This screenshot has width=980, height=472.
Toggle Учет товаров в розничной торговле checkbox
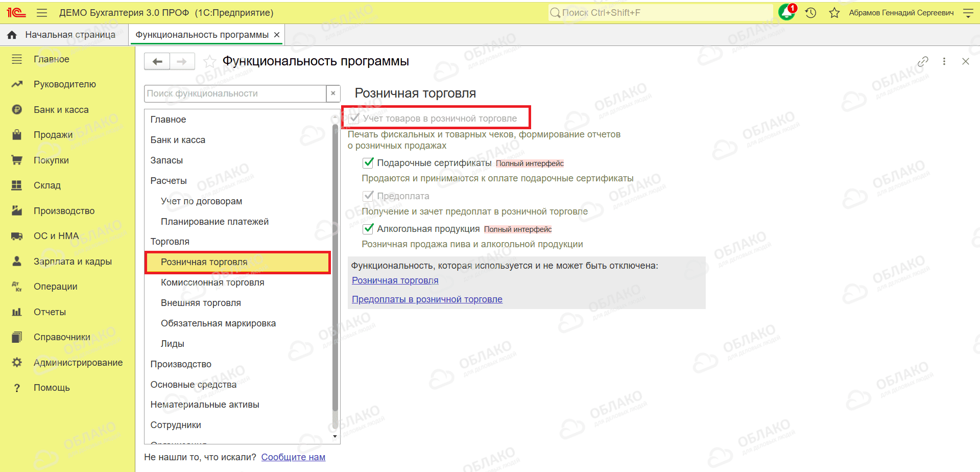354,119
